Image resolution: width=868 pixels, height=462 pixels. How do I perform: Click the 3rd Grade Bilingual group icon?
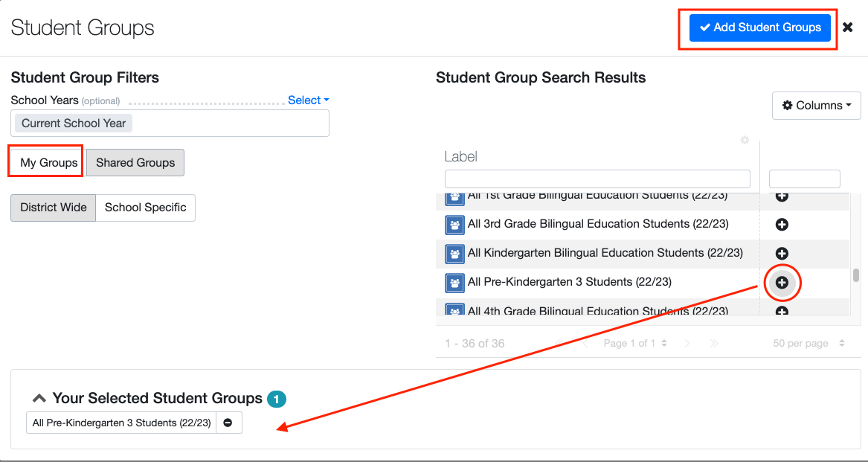454,225
